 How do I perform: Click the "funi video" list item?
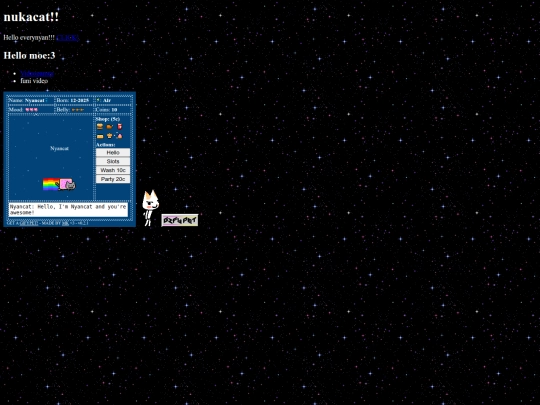tap(34, 81)
